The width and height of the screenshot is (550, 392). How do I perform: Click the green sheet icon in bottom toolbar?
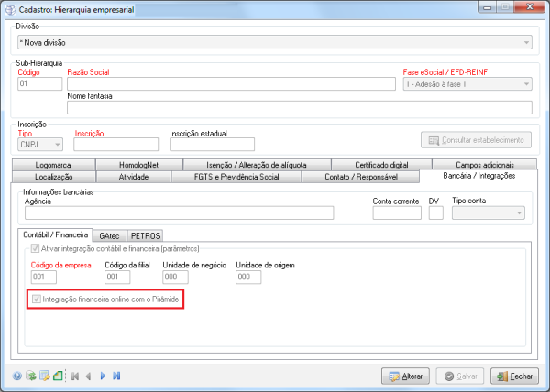57,376
